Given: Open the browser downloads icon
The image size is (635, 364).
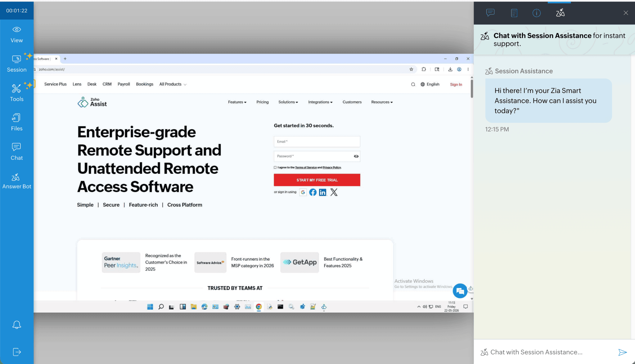Looking at the screenshot, I should 450,69.
